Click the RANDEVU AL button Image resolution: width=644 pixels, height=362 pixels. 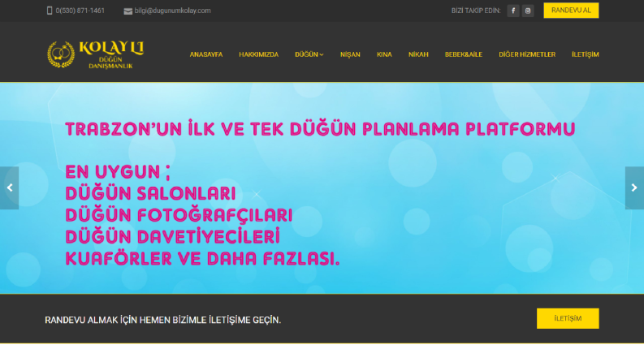571,11
